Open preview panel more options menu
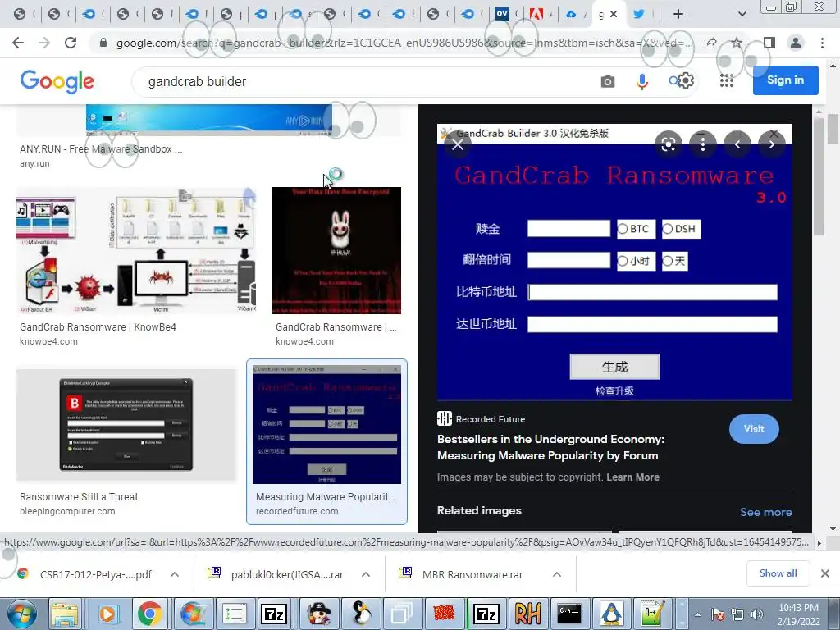This screenshot has width=840, height=630. [703, 144]
